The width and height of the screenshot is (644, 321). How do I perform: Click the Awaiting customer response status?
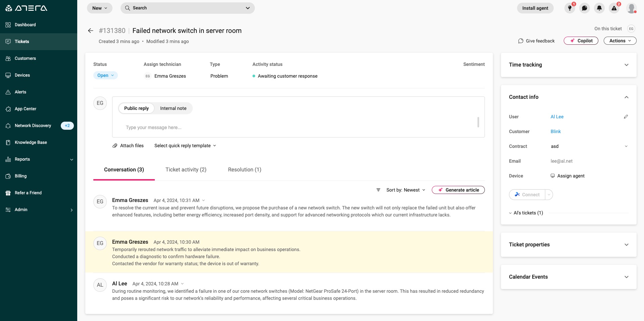285,76
